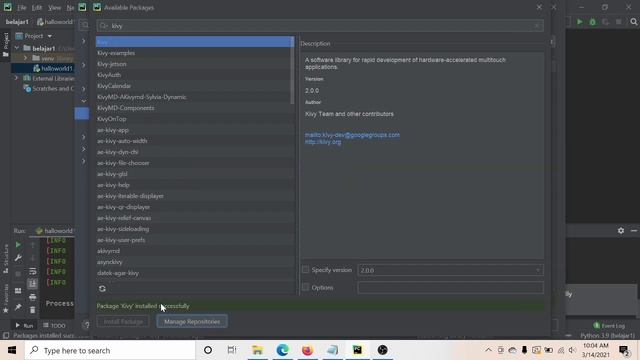Screen dimensions: 640x360
Task: Click the restore layout icon in Run panel
Action: (18, 291)
